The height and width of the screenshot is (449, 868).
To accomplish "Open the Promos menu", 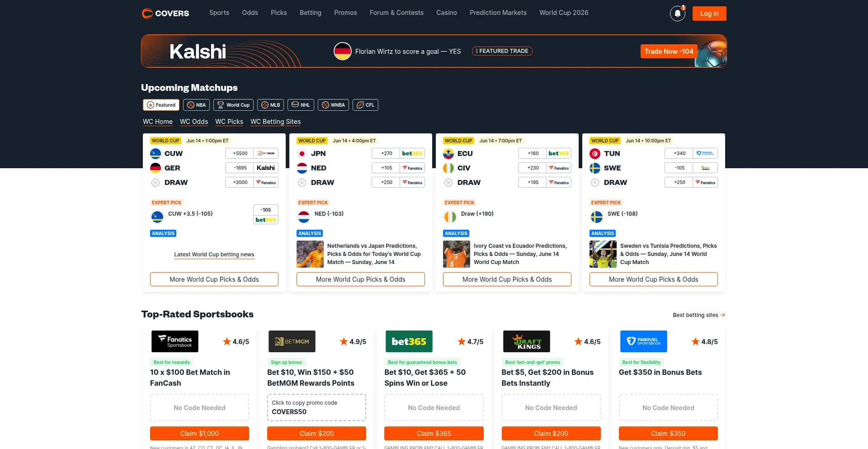I will pos(345,13).
